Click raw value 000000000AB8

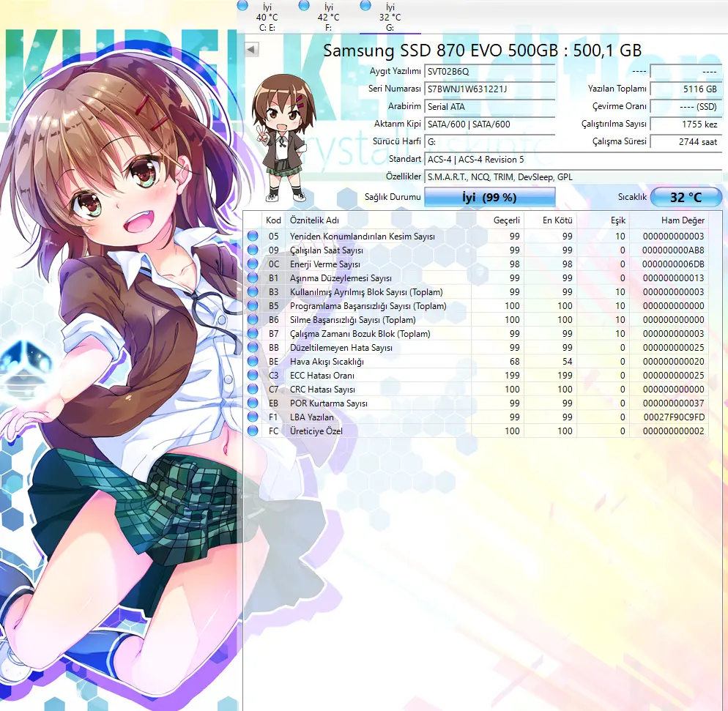coord(673,250)
